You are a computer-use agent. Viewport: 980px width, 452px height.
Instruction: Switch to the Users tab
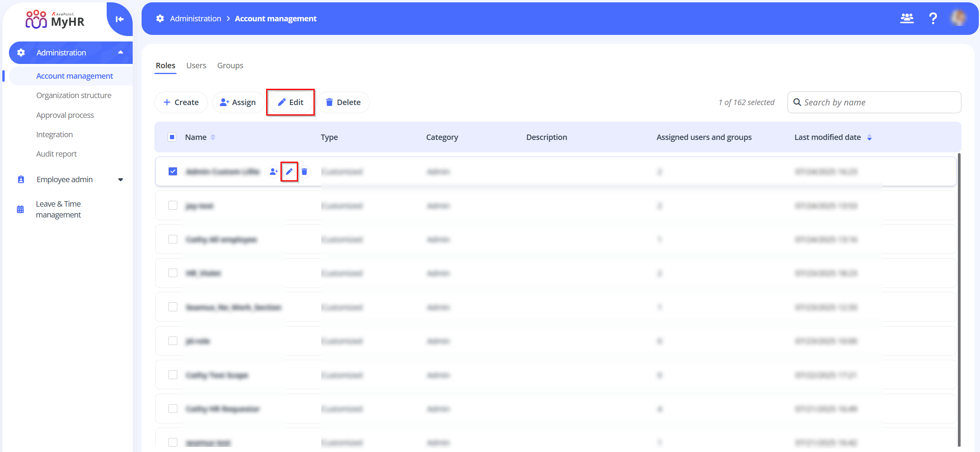click(x=196, y=66)
